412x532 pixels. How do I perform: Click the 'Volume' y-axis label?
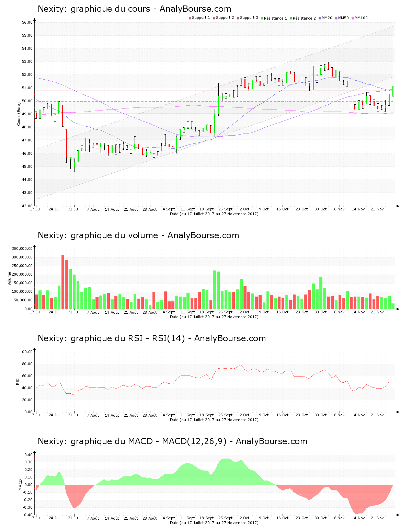10,279
